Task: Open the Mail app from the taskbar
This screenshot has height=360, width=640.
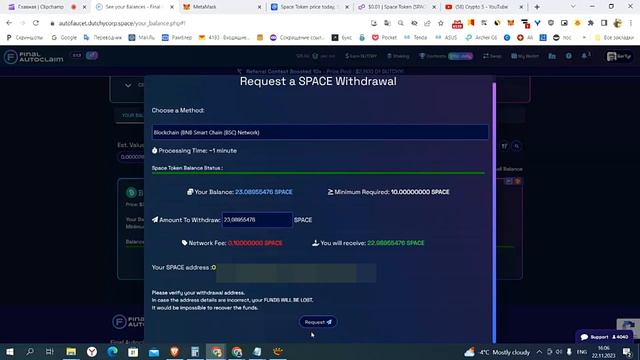Action: click(x=154, y=351)
